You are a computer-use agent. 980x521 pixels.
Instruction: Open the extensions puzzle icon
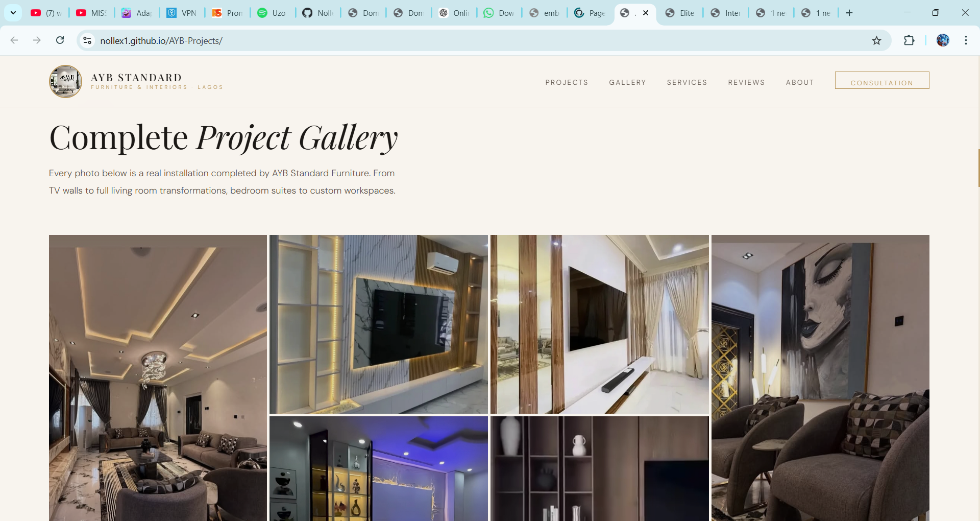tap(910, 40)
